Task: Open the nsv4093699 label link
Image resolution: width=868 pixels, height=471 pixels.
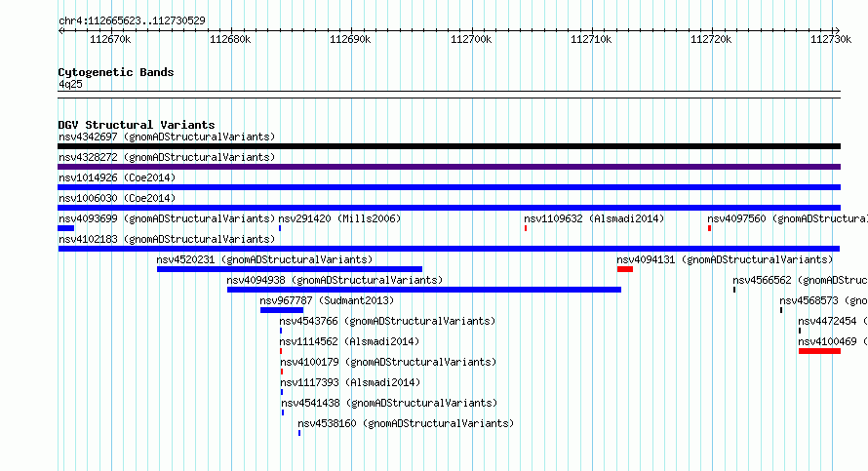Action: 167,218
